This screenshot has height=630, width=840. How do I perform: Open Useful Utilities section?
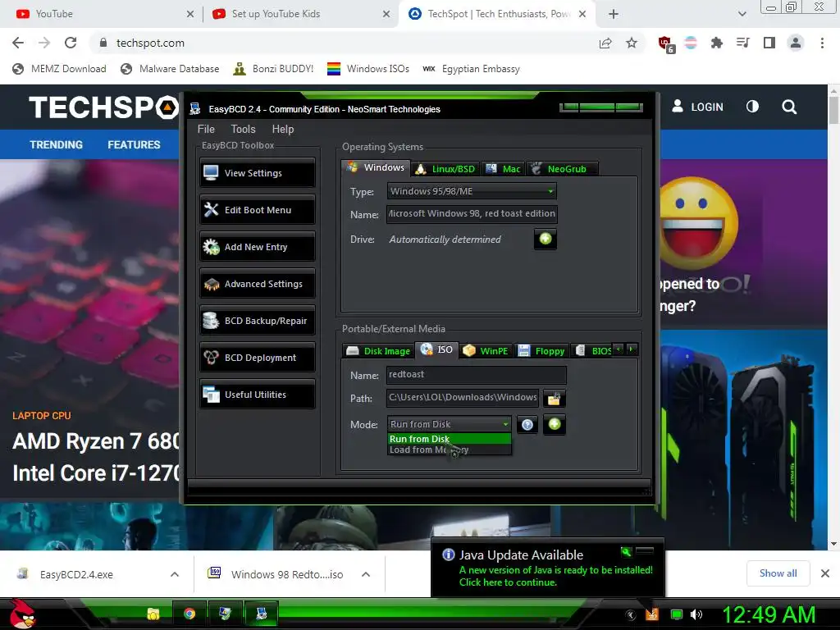coord(257,395)
